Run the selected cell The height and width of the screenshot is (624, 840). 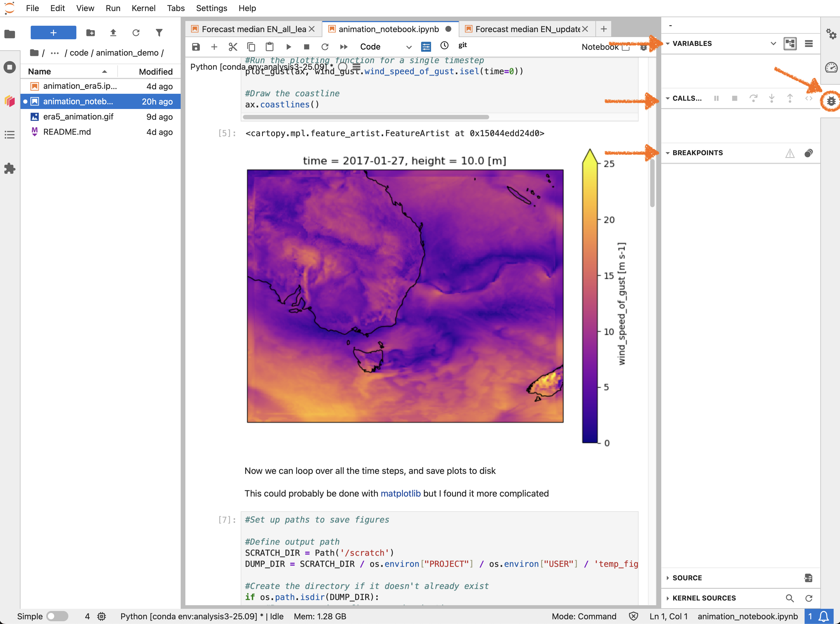tap(289, 47)
